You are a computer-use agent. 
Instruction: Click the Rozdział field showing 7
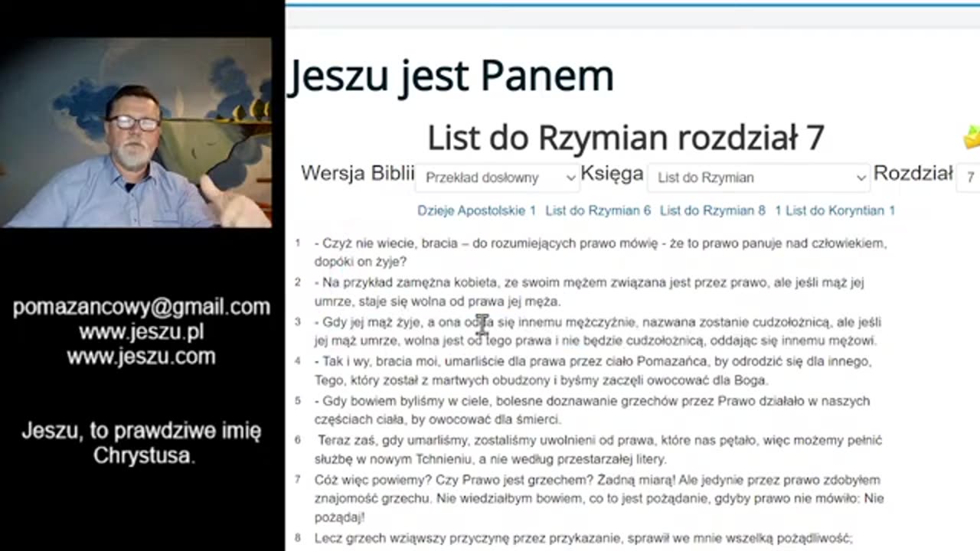point(969,178)
